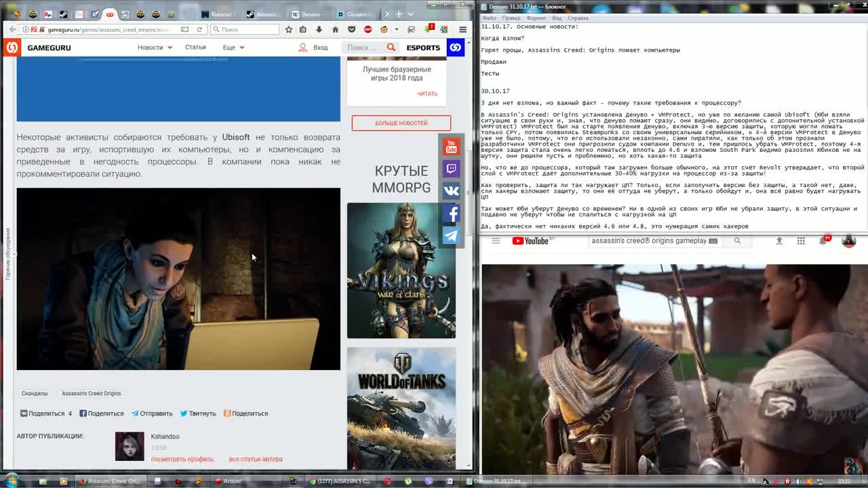The image size is (868, 488).
Task: Open the Telegram social sidebar icon
Action: tap(451, 235)
